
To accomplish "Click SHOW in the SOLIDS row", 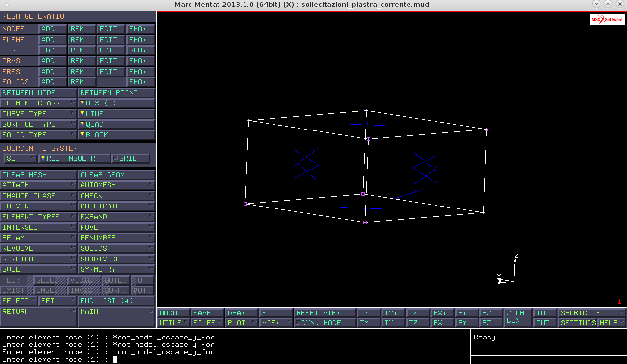I will tap(140, 82).
